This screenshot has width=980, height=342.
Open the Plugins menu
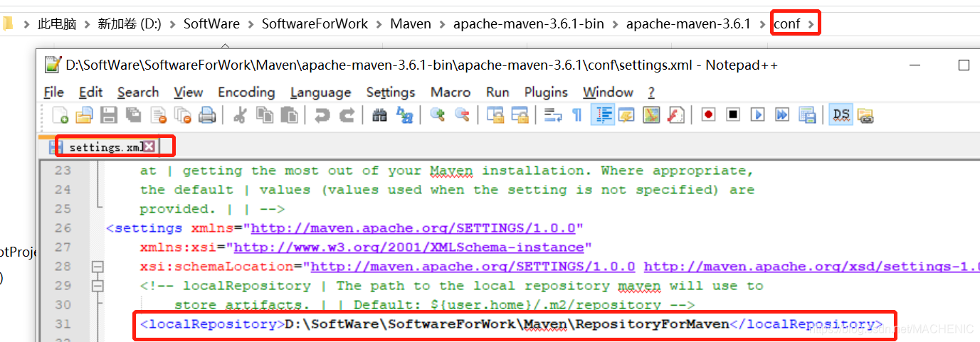pyautogui.click(x=547, y=92)
